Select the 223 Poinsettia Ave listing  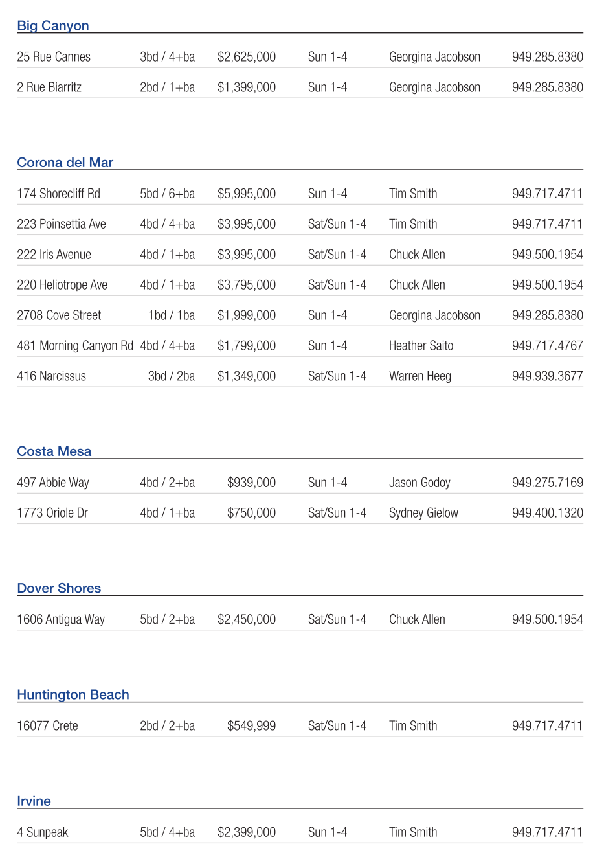pos(62,224)
